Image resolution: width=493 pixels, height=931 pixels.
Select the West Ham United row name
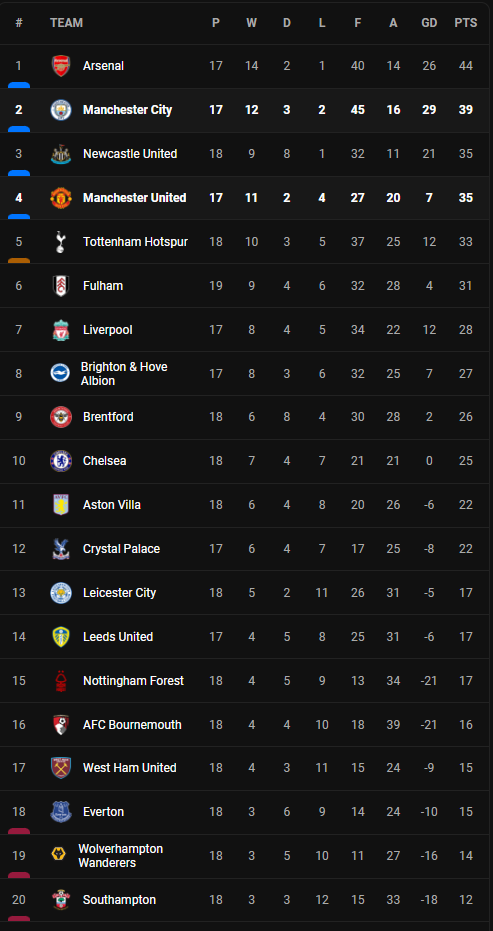pos(129,768)
